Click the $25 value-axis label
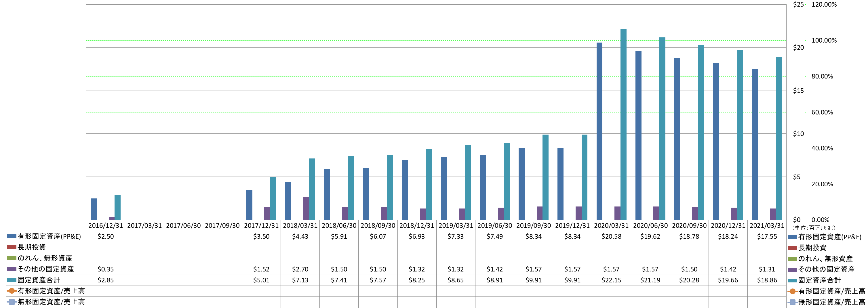 coord(798,4)
